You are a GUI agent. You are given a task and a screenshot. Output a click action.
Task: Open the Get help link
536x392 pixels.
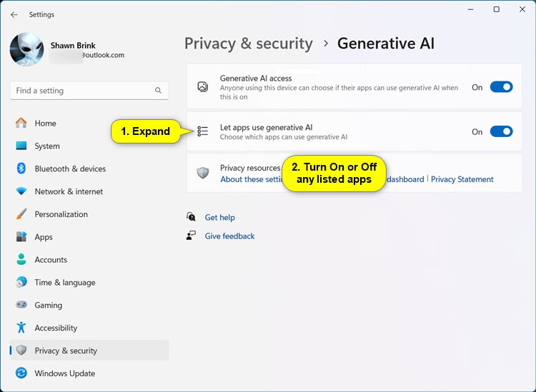(219, 218)
